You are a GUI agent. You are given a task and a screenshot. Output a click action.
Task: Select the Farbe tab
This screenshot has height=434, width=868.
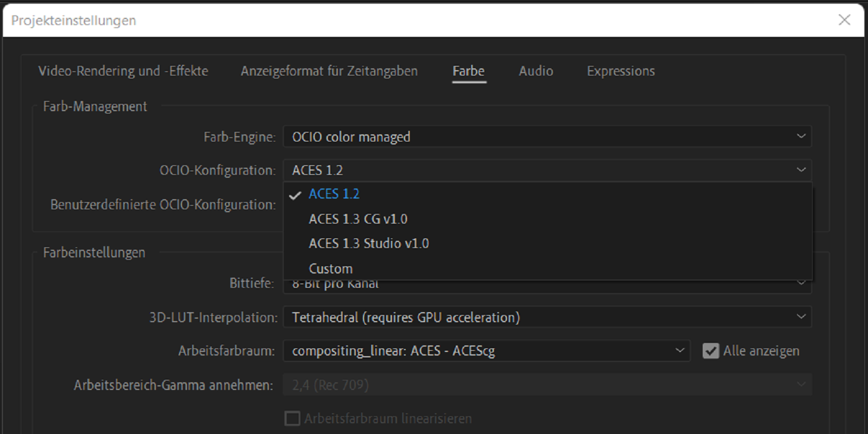pyautogui.click(x=468, y=71)
